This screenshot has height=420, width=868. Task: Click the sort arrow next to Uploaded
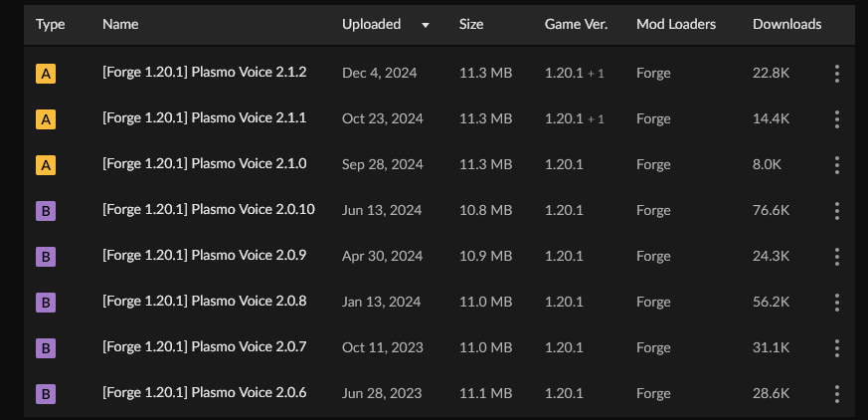pyautogui.click(x=426, y=25)
